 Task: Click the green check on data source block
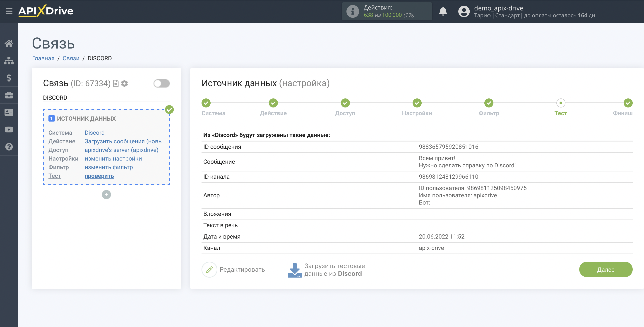click(170, 110)
